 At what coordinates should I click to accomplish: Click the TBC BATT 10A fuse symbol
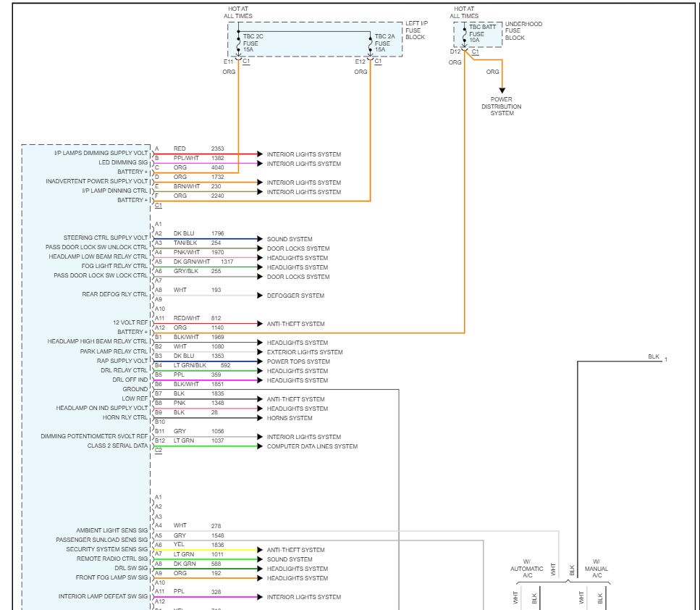(464, 34)
